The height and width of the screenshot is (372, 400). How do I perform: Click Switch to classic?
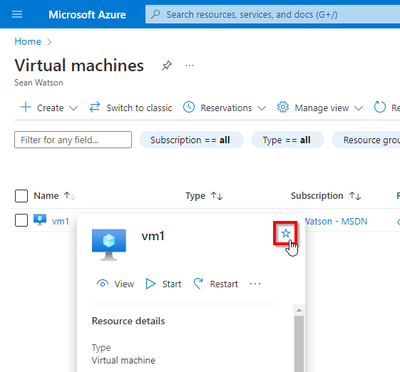[131, 108]
